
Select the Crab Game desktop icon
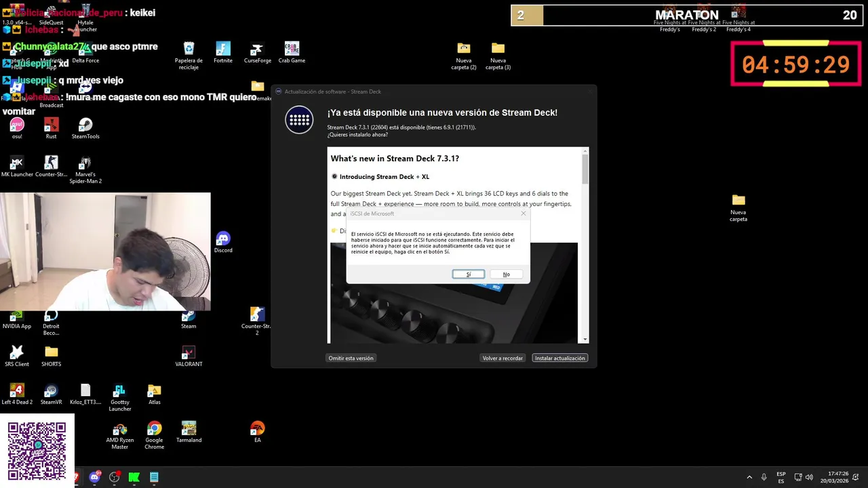point(292,52)
